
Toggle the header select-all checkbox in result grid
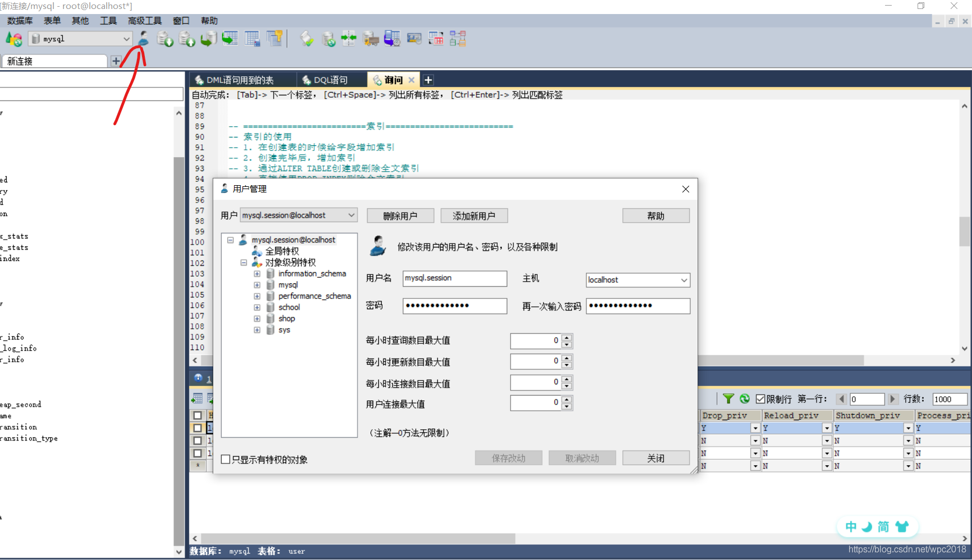point(198,415)
